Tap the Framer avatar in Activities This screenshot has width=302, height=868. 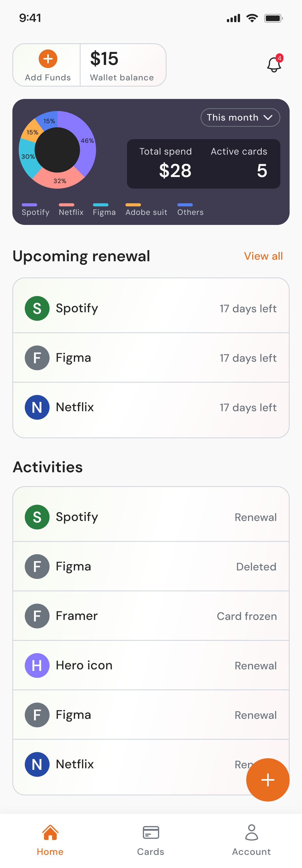point(37,616)
